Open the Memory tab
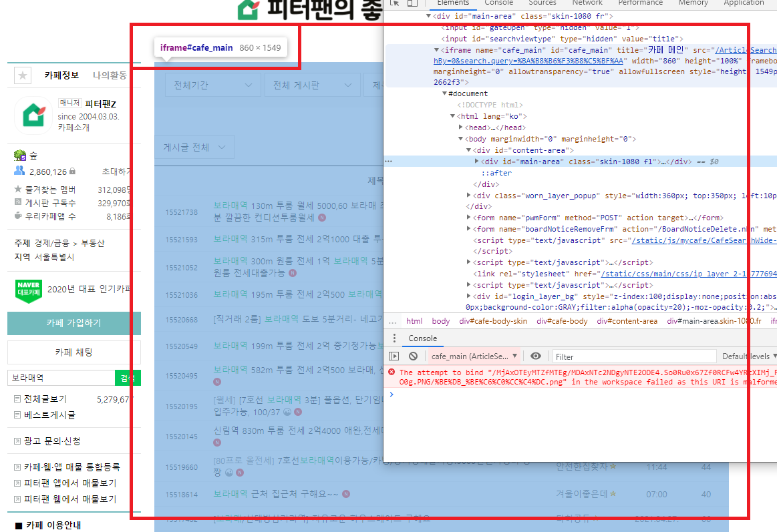 [693, 3]
